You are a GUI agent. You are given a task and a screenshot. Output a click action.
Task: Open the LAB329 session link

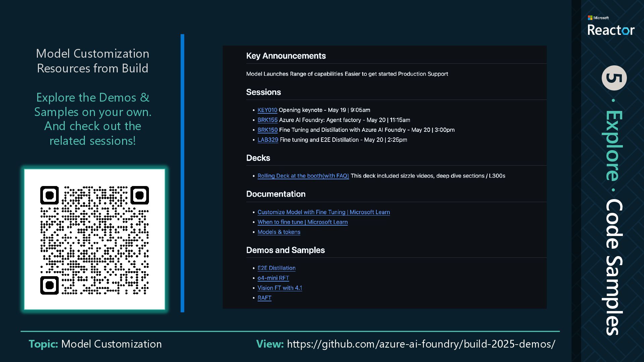pos(268,140)
